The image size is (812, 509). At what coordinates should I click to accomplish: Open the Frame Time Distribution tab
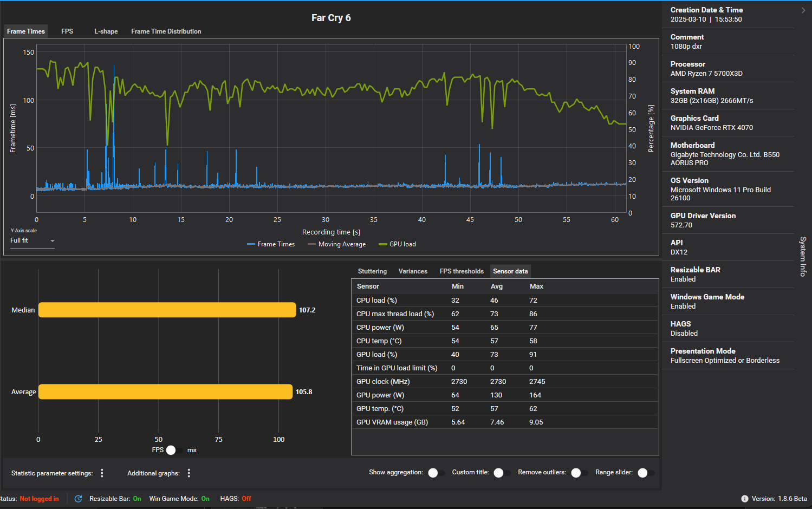pos(166,31)
